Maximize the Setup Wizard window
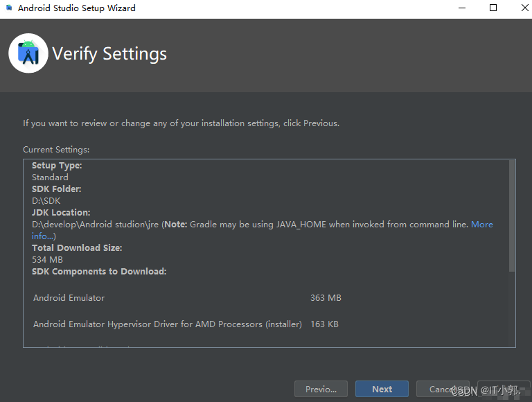The width and height of the screenshot is (532, 402). point(493,8)
